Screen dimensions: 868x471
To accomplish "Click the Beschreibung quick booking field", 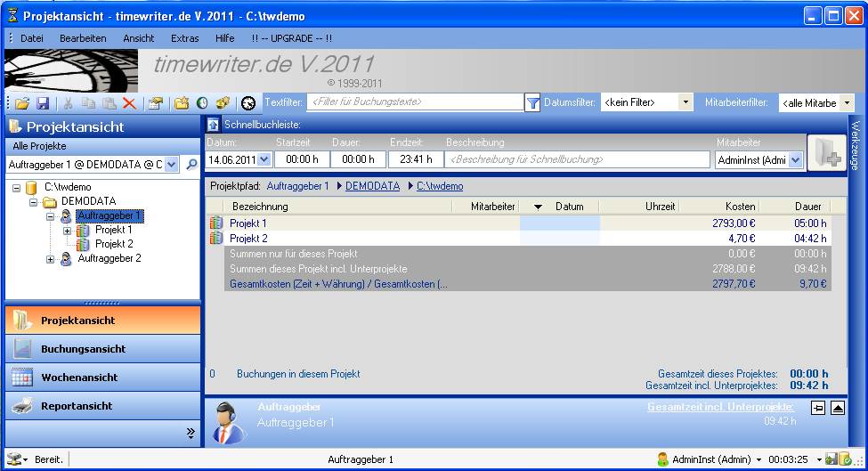I will pos(578,159).
